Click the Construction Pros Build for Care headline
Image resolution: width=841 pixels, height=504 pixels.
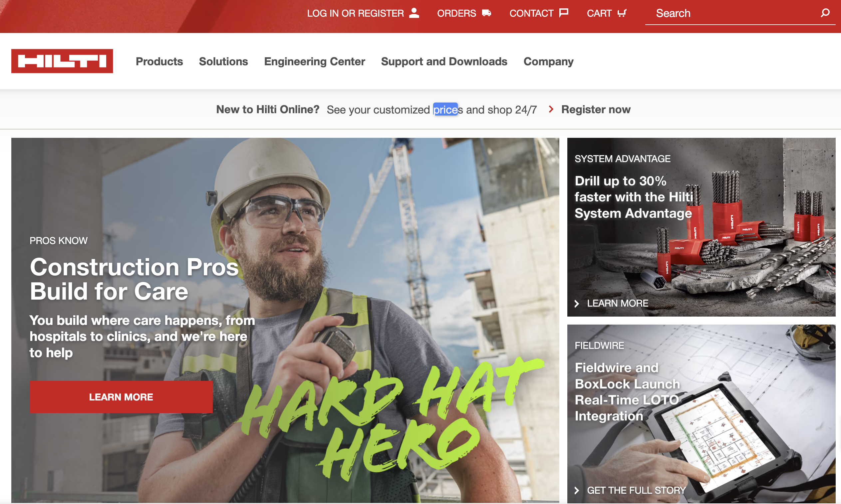134,279
